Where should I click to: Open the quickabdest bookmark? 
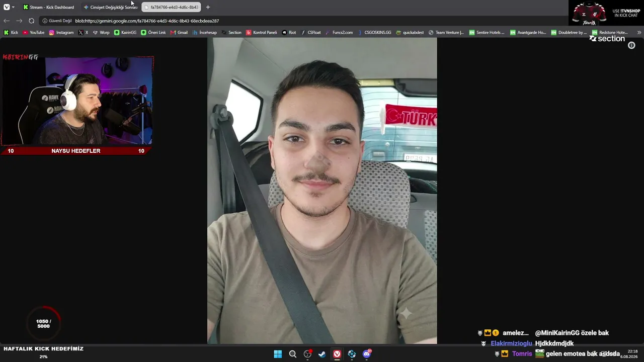410,32
